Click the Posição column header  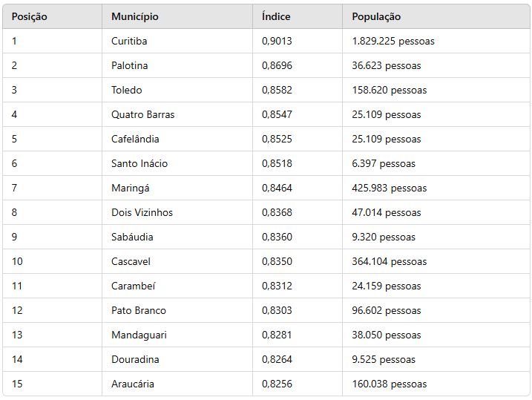pyautogui.click(x=29, y=16)
